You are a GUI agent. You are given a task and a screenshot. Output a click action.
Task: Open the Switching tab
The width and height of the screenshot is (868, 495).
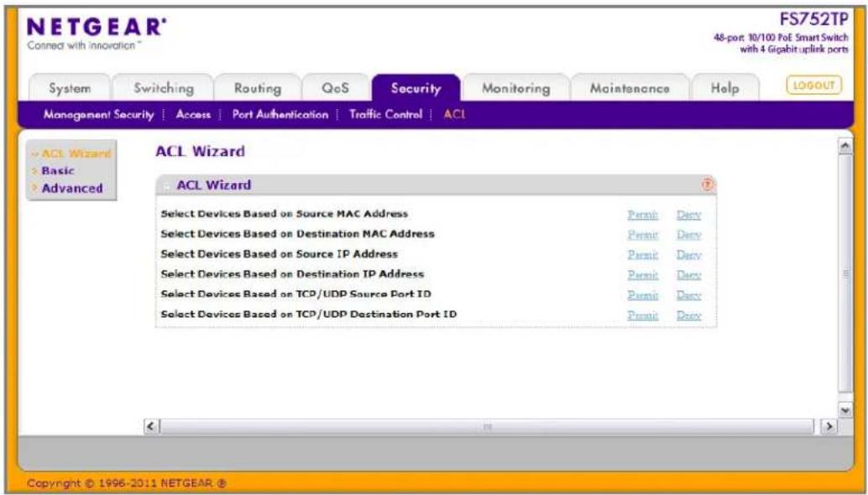(164, 88)
